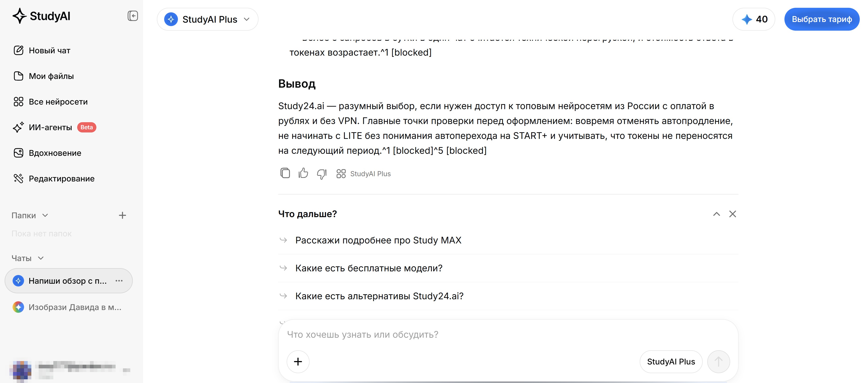
Task: Click StudyAI Plus model label under response
Action: [x=364, y=173]
